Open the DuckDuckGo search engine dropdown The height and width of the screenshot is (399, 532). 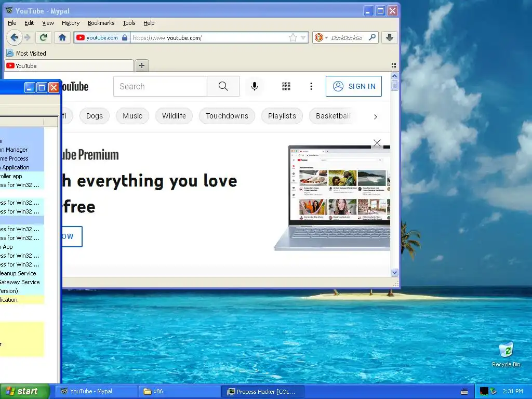click(321, 37)
